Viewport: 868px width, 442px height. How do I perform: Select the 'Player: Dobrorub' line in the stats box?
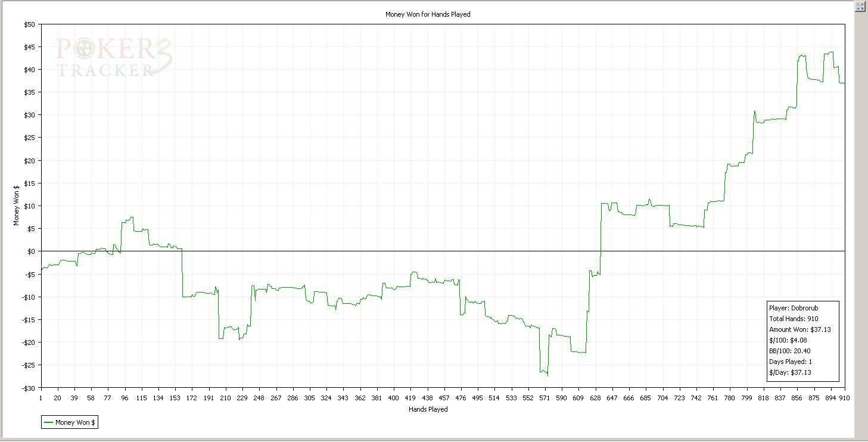794,308
